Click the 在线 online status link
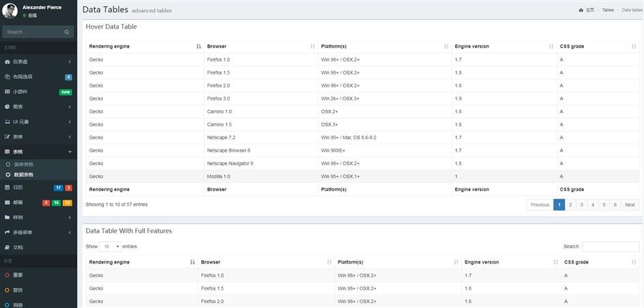644x308 pixels. pos(30,15)
